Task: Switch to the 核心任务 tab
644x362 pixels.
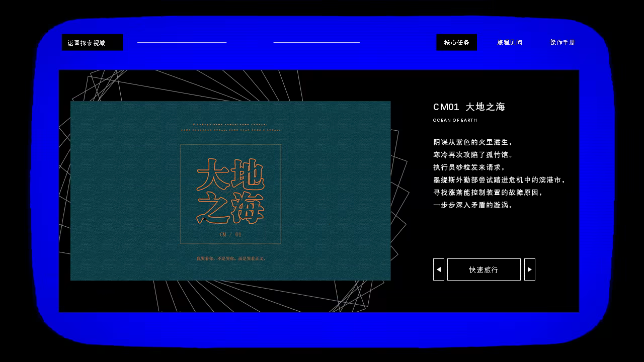Action: [x=456, y=43]
